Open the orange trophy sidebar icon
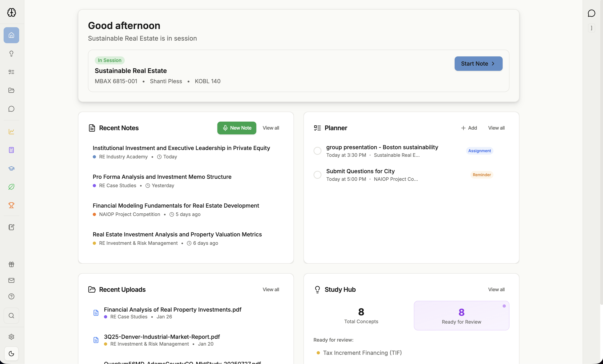This screenshot has height=364, width=603. [x=11, y=205]
